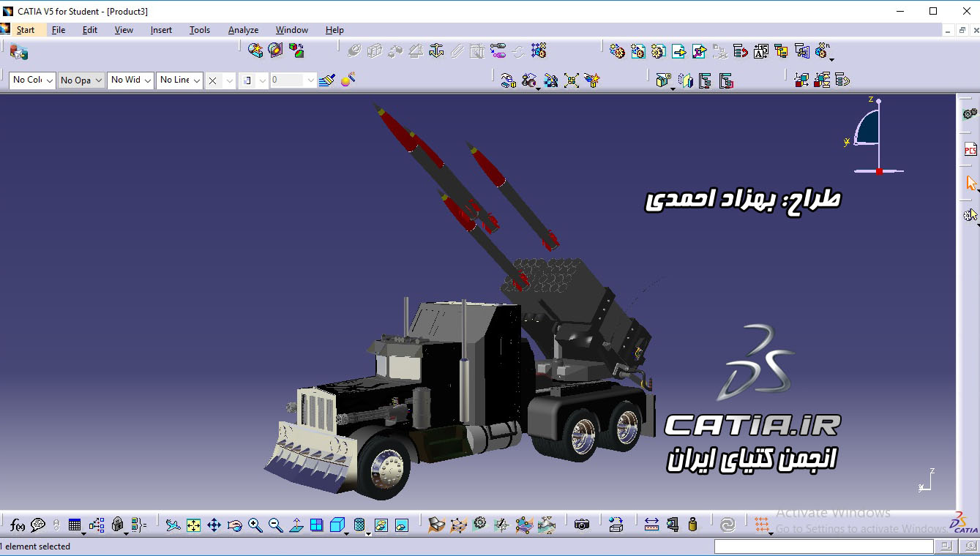The image size is (980, 556).
Task: Select the Measure Between ruler icon
Action: (x=651, y=525)
